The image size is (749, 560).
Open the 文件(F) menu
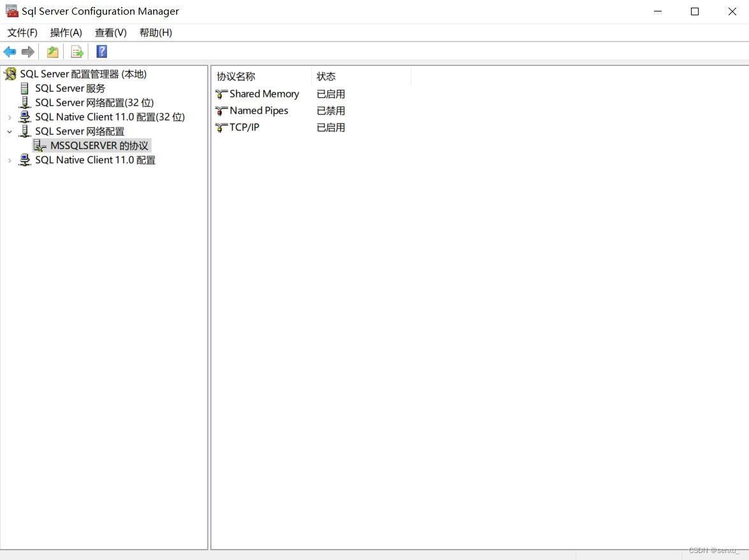click(x=22, y=32)
